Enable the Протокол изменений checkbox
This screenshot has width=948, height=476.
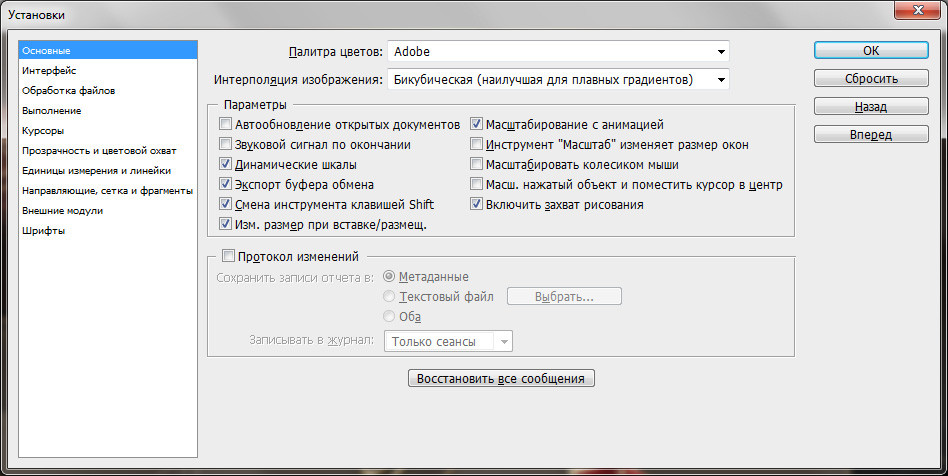point(229,256)
